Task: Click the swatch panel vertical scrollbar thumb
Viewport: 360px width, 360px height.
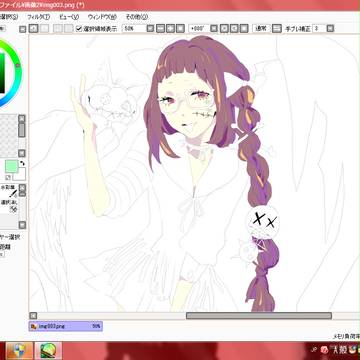Action: tap(22, 130)
